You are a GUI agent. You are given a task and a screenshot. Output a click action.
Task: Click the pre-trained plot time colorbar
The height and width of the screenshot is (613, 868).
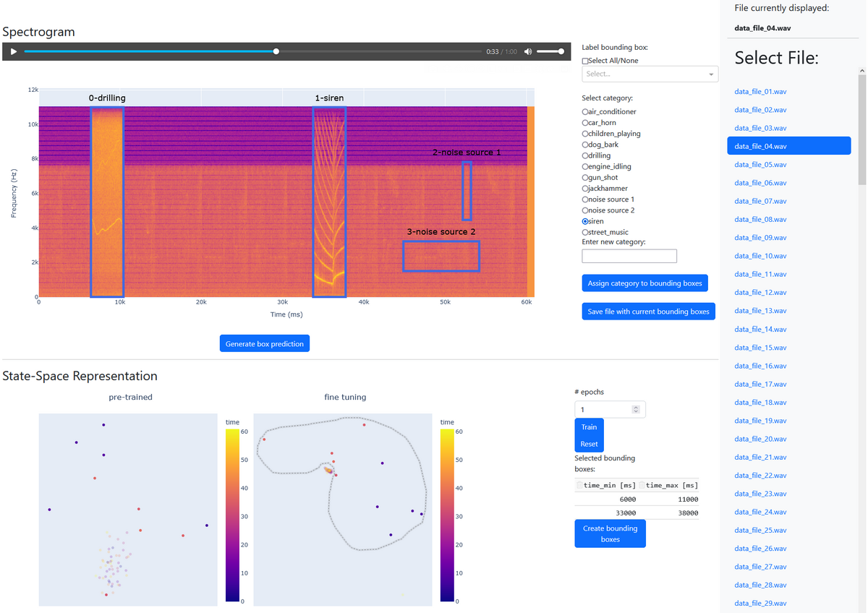(232, 515)
